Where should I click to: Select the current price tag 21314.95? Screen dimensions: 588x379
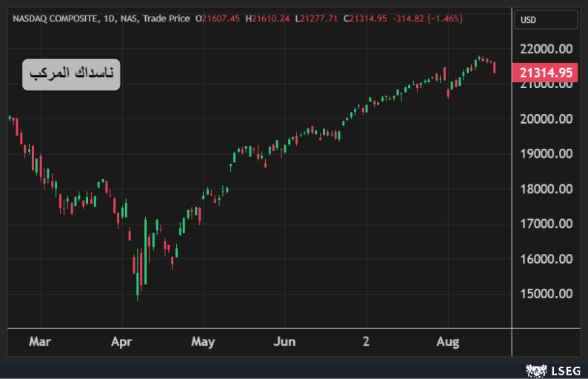point(547,73)
